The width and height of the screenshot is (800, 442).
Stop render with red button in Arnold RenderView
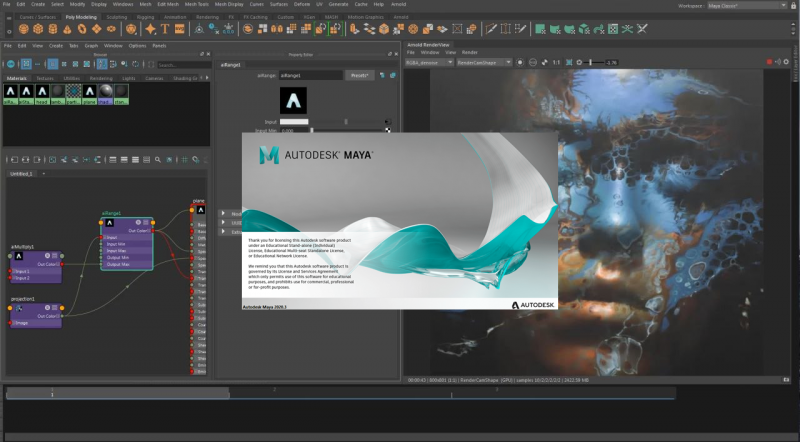769,62
